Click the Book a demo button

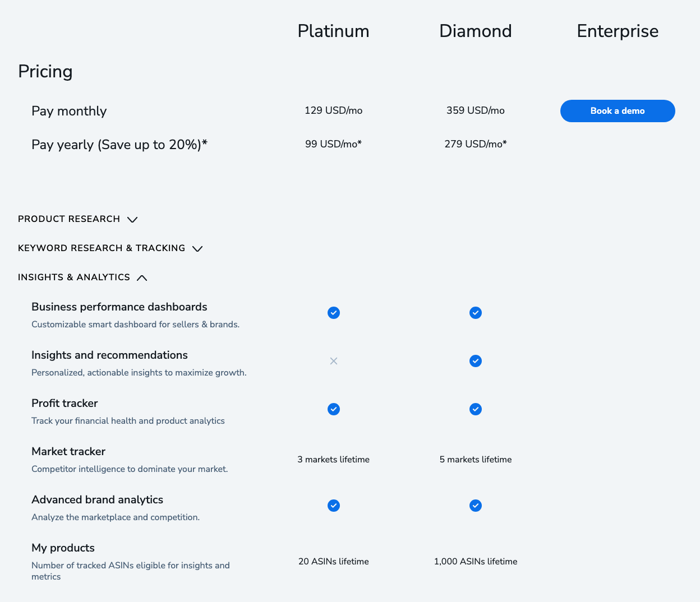point(618,111)
